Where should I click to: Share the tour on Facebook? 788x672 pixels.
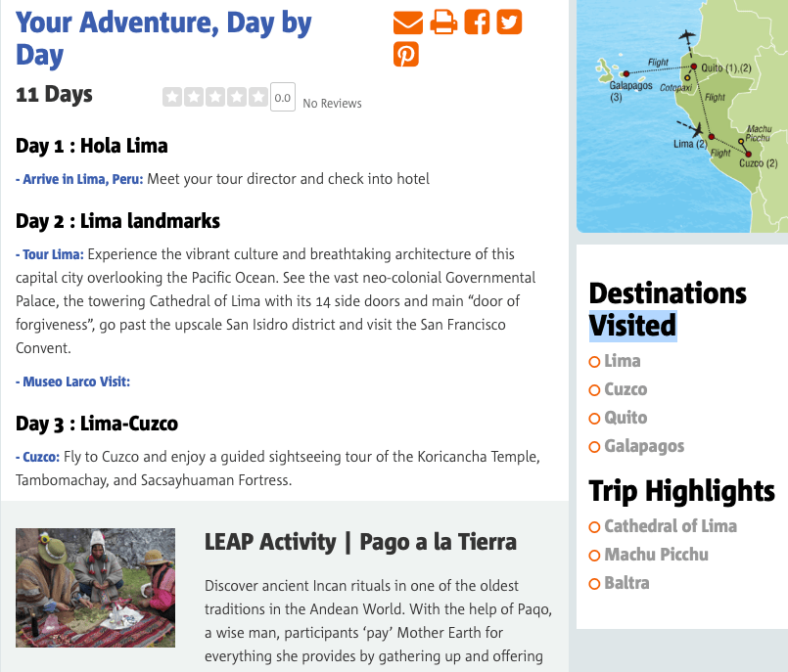point(477,22)
